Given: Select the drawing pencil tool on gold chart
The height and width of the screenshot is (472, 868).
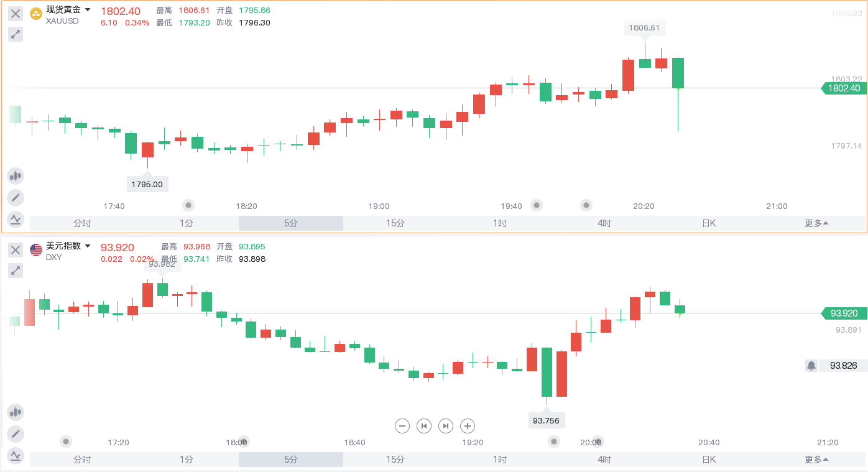Looking at the screenshot, I should click(16, 198).
